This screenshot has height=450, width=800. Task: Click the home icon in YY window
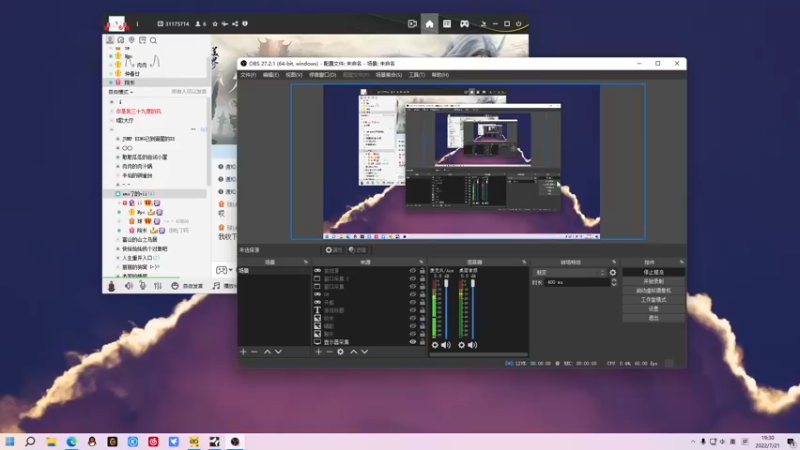pyautogui.click(x=430, y=23)
